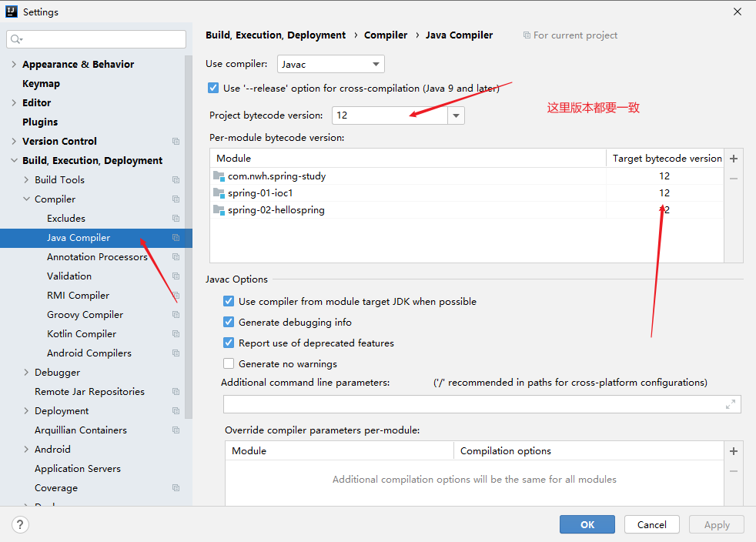The image size is (756, 542).
Task: Click Build, Execution, Deployment breadcrumb
Action: (276, 35)
